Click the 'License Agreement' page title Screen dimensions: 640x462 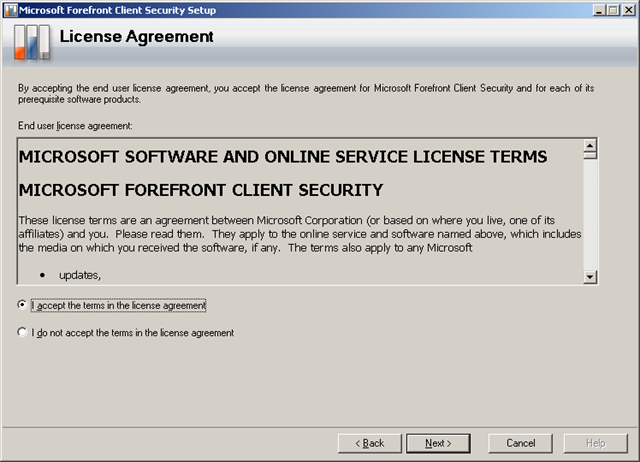[x=136, y=37]
